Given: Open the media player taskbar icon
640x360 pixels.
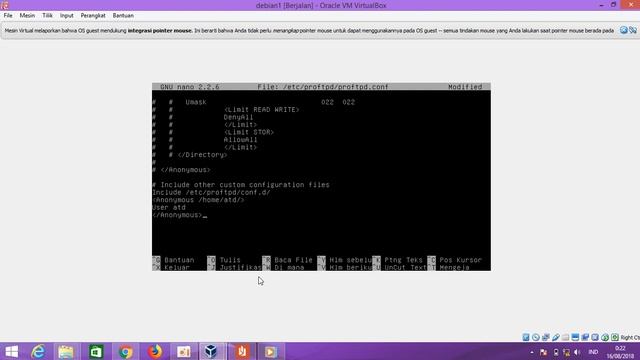Looking at the screenshot, I should [270, 351].
